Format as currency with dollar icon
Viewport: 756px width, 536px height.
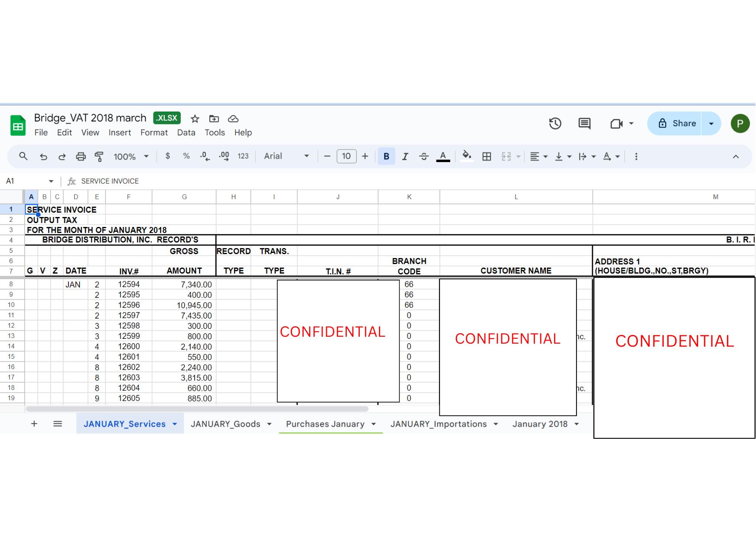pos(168,156)
